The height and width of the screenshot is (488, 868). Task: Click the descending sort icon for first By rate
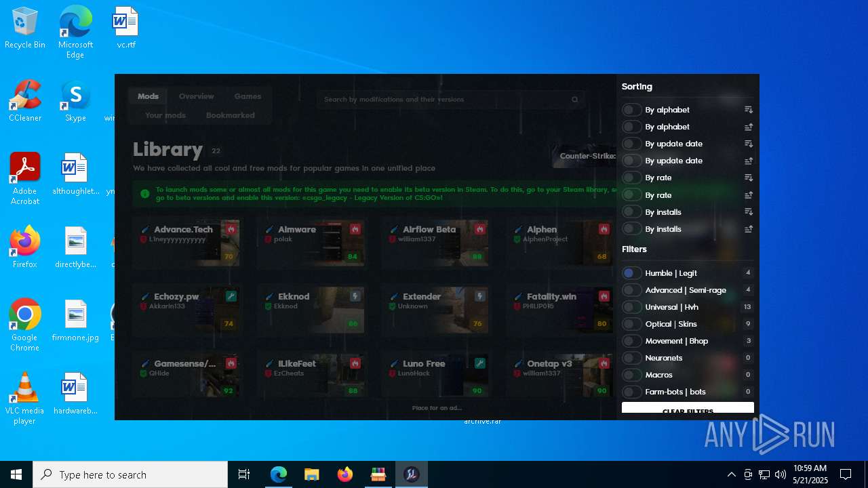(749, 178)
